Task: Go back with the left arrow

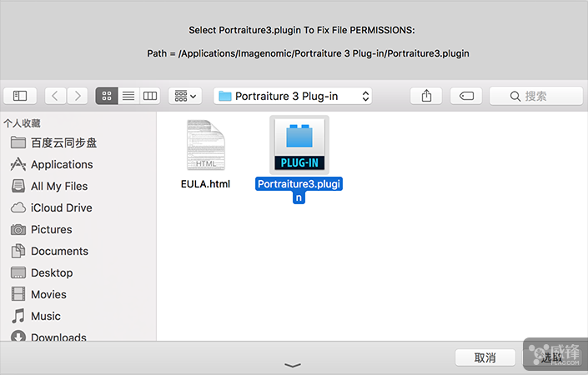Action: (x=56, y=96)
